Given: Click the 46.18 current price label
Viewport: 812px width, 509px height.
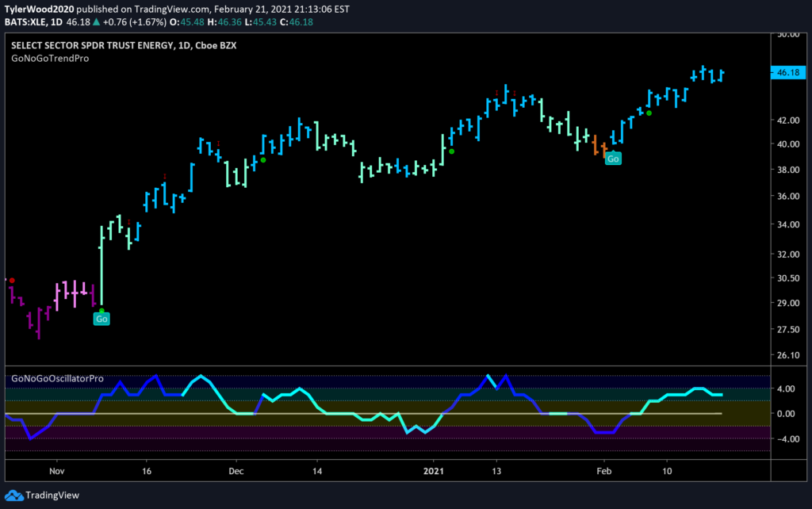Looking at the screenshot, I should pos(788,72).
